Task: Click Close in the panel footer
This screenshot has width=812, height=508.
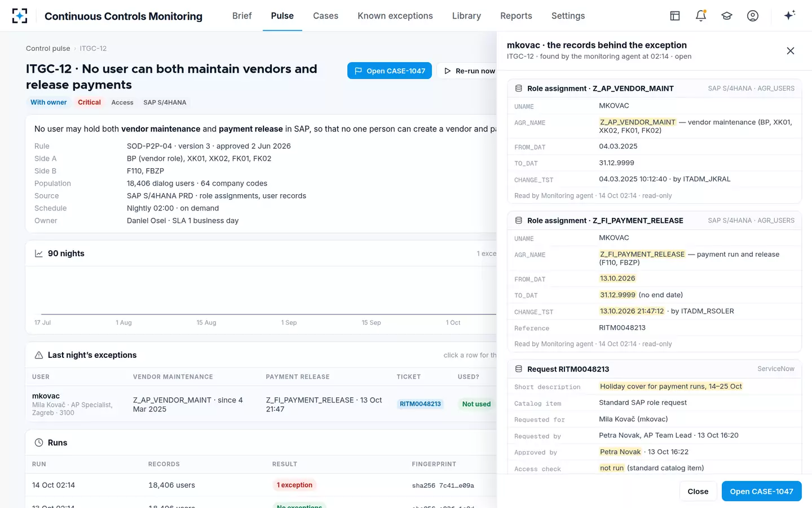Action: tap(698, 492)
